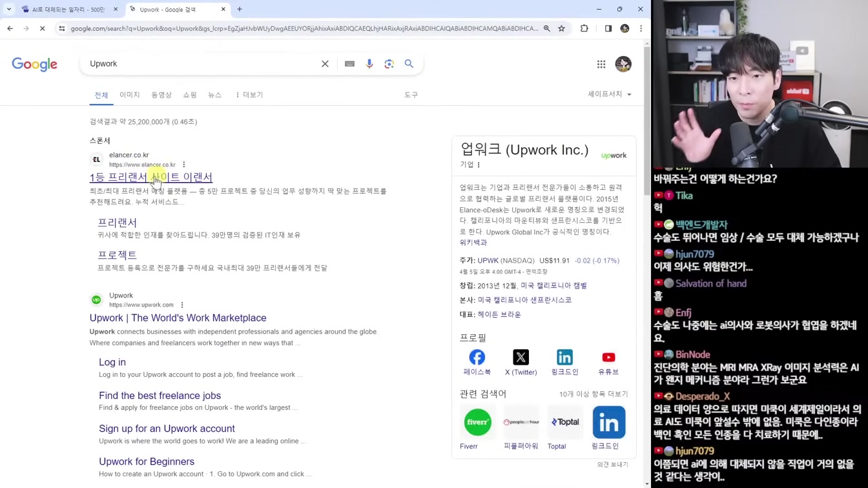The width and height of the screenshot is (868, 488).
Task: Open the 미국 캘리포니아 캠벨 link
Action: pyautogui.click(x=554, y=285)
